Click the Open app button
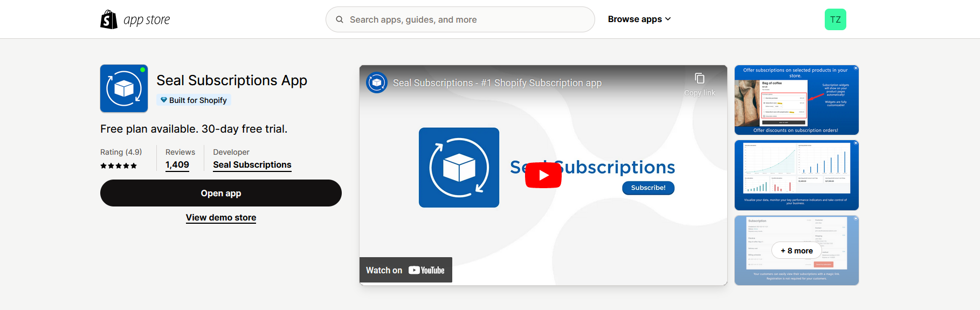 (x=221, y=193)
